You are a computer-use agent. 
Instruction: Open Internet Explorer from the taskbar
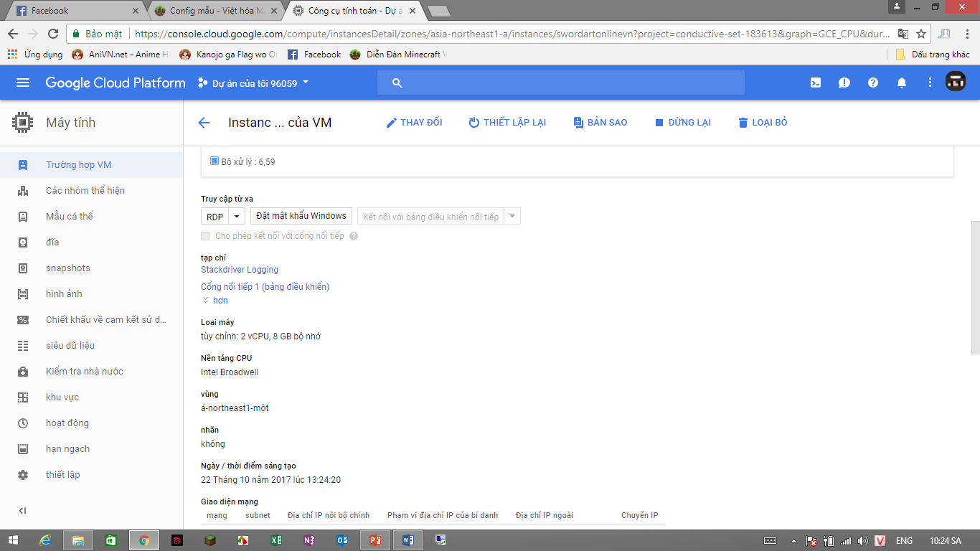pos(46,540)
